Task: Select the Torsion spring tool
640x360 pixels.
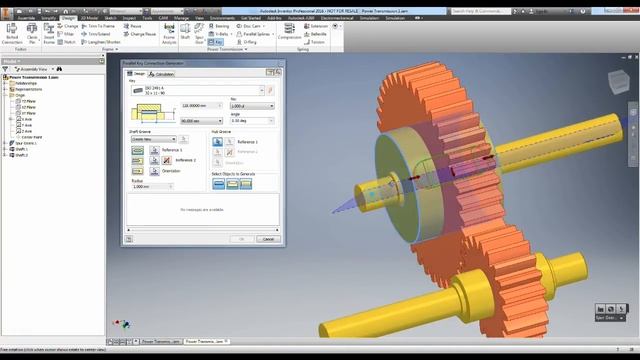Action: [x=314, y=42]
